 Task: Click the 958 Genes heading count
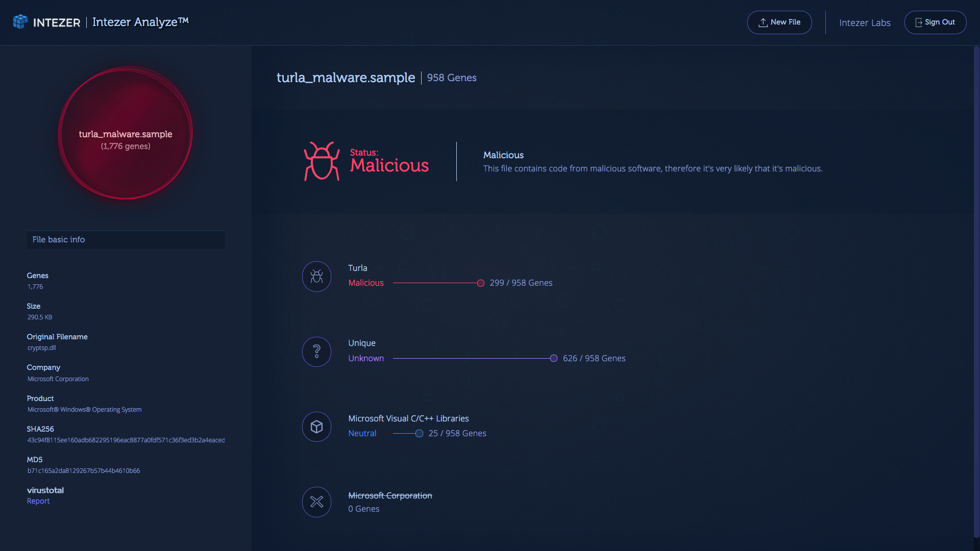(x=452, y=78)
